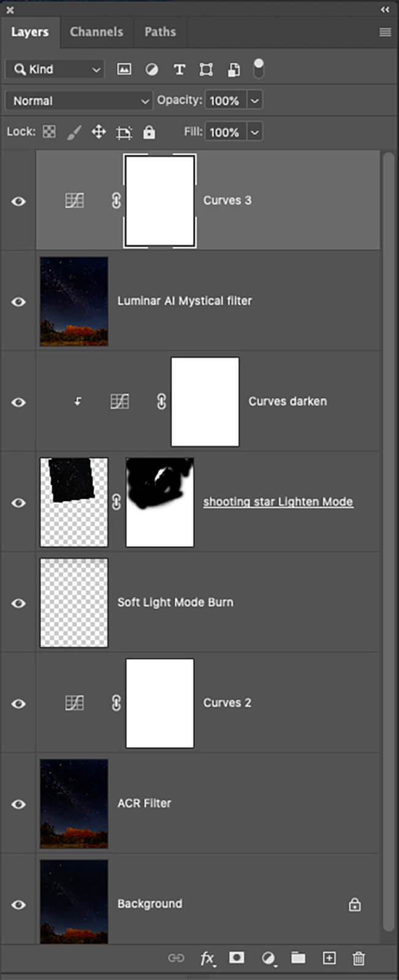Add a layer mask from bottom bar
399x980 pixels.
[237, 958]
